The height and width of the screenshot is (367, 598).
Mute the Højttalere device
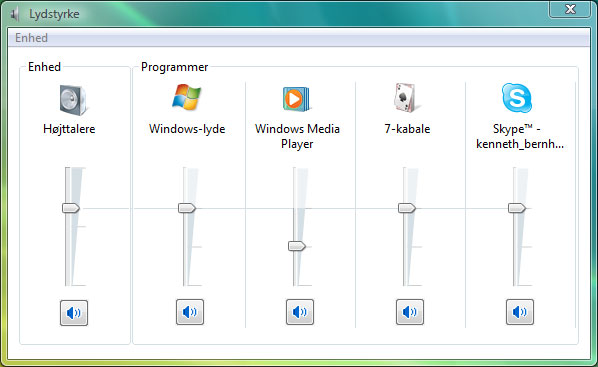[74, 313]
